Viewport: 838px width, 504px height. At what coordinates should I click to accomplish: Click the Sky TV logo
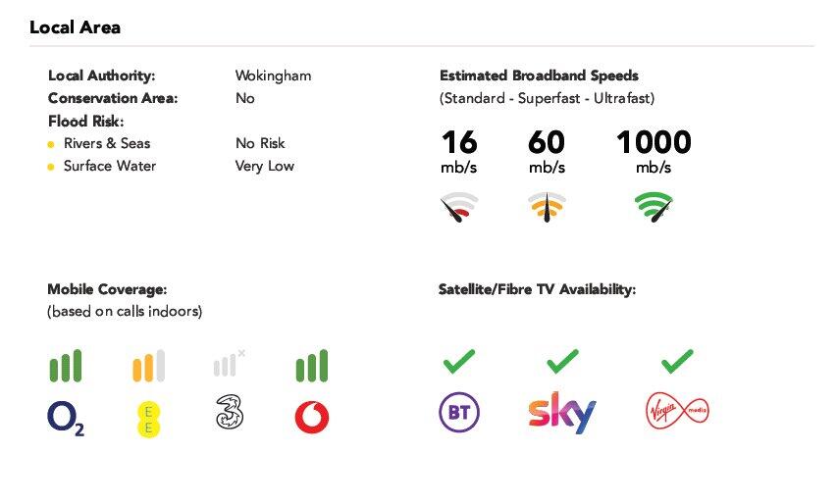[x=561, y=414]
